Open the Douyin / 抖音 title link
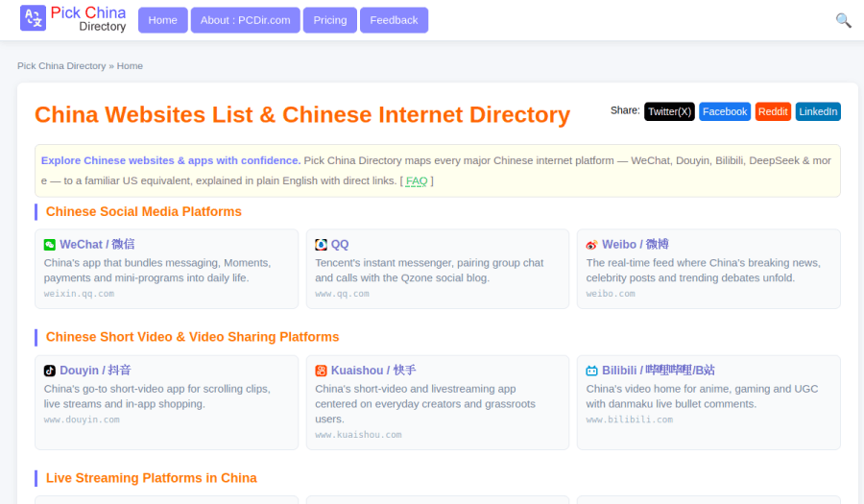This screenshot has width=864, height=504. 95,371
